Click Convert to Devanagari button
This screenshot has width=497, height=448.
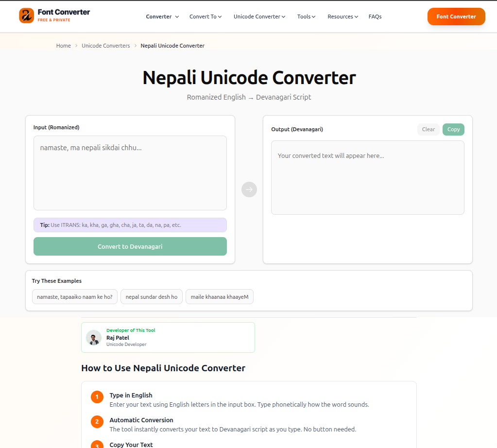point(130,246)
